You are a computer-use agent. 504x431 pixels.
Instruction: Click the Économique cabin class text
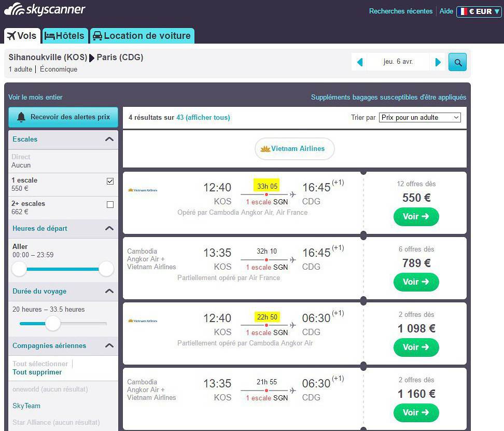[x=59, y=69]
